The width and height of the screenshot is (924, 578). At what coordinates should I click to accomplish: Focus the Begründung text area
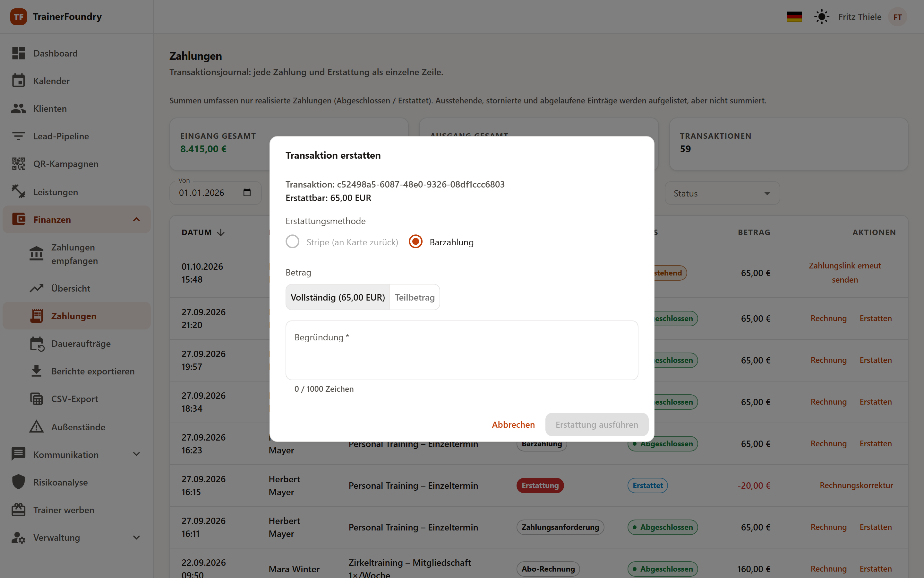[462, 350]
